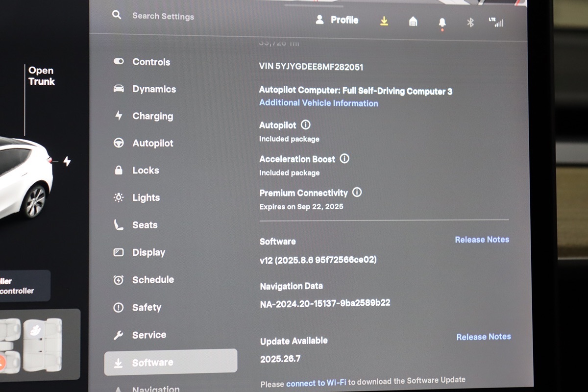Open the Controls settings tab
Viewport: 588px width, 392px height.
tap(151, 62)
